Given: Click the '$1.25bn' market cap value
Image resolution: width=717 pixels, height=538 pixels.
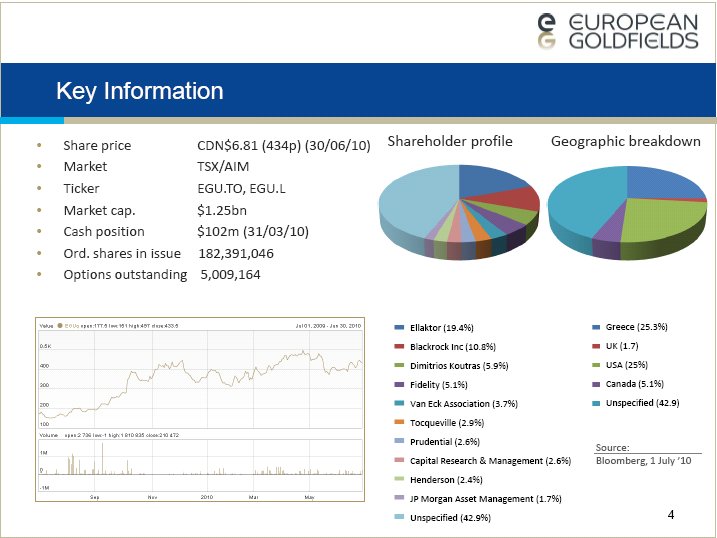Looking at the screenshot, I should [x=222, y=210].
